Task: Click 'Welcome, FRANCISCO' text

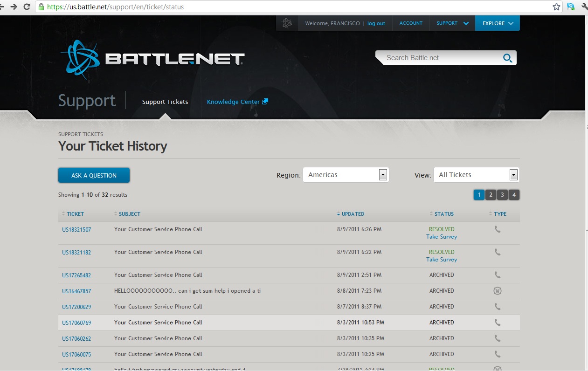Action: [332, 23]
